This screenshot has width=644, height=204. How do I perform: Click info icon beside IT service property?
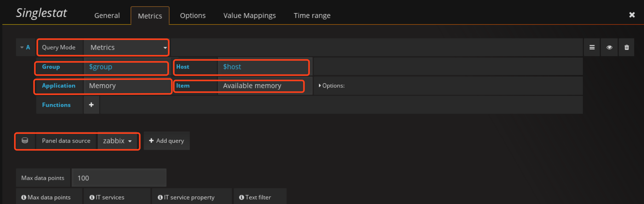coord(160,197)
